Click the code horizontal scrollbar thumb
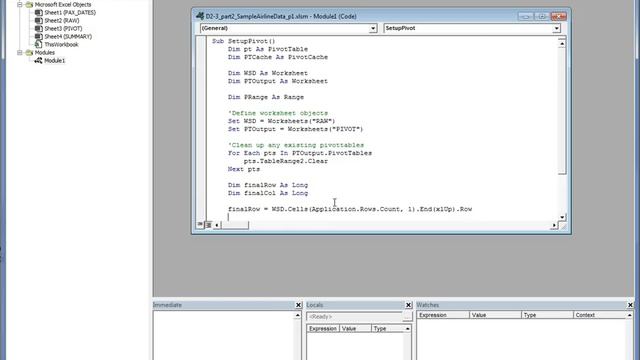The height and width of the screenshot is (360, 640). (x=235, y=225)
